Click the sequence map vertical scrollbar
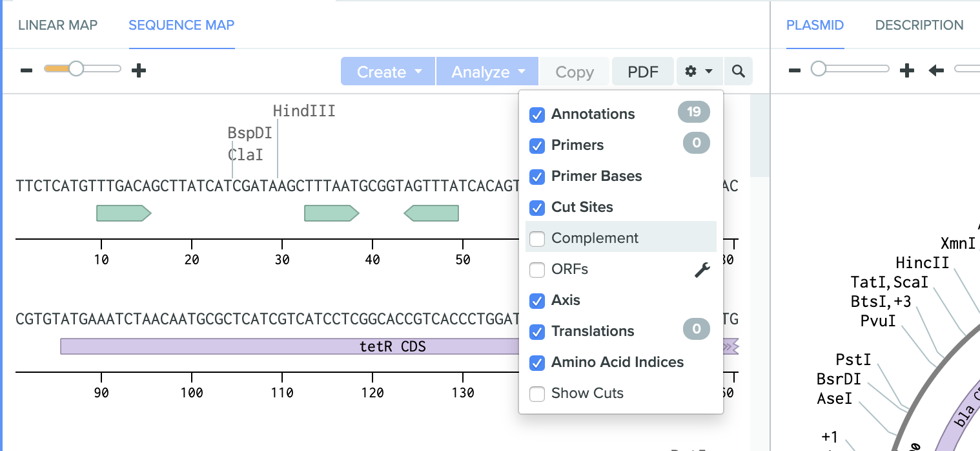 (759, 136)
